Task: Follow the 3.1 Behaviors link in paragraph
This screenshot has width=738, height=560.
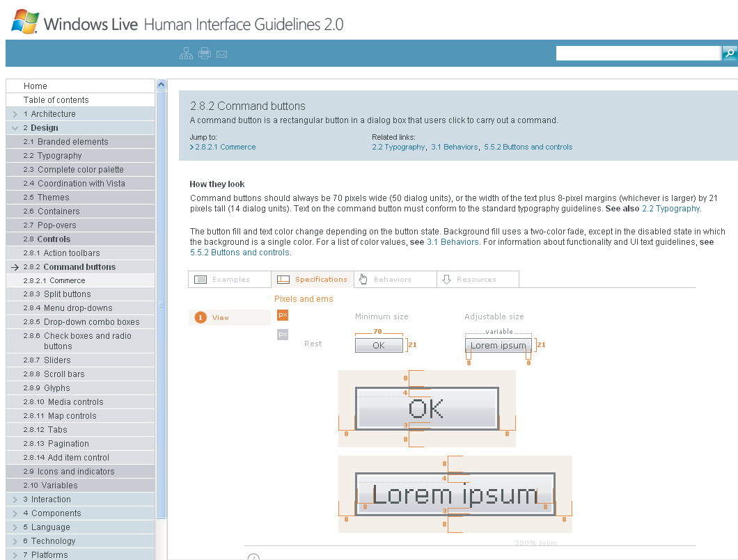Action: [453, 242]
